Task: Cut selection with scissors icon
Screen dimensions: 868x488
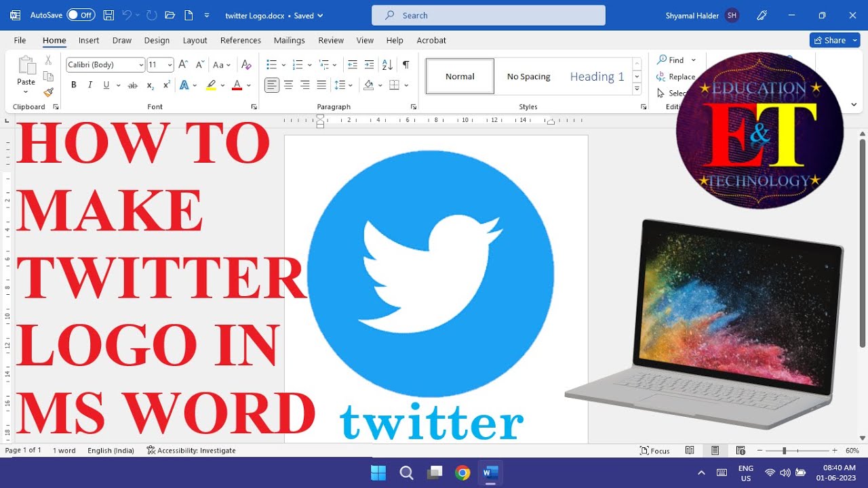Action: click(48, 60)
